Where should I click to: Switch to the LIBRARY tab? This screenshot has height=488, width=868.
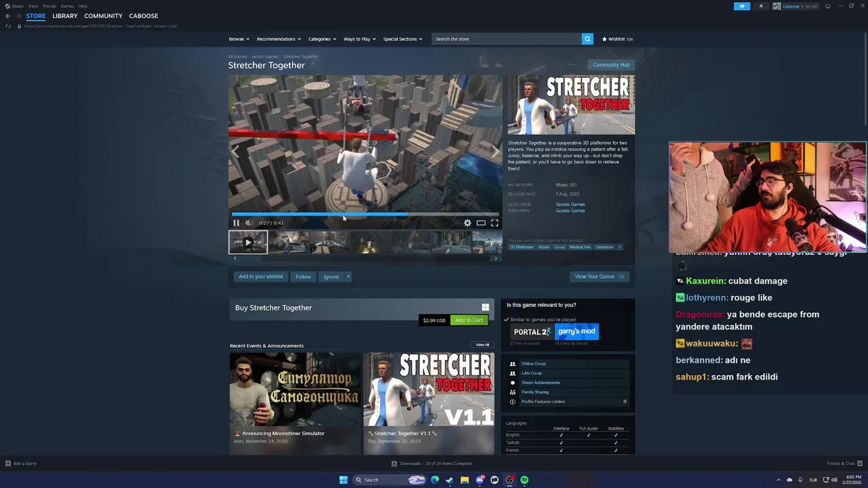click(x=65, y=16)
